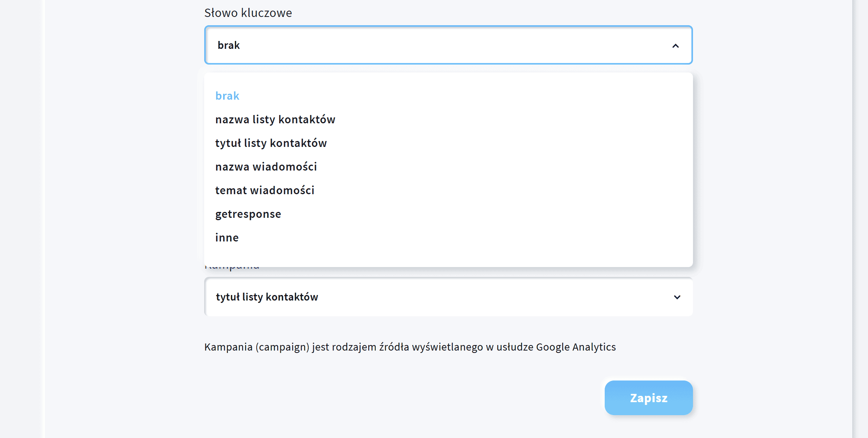Click the blue-highlighted selected keyword option
Viewport: 868px width, 438px height.
pos(227,95)
